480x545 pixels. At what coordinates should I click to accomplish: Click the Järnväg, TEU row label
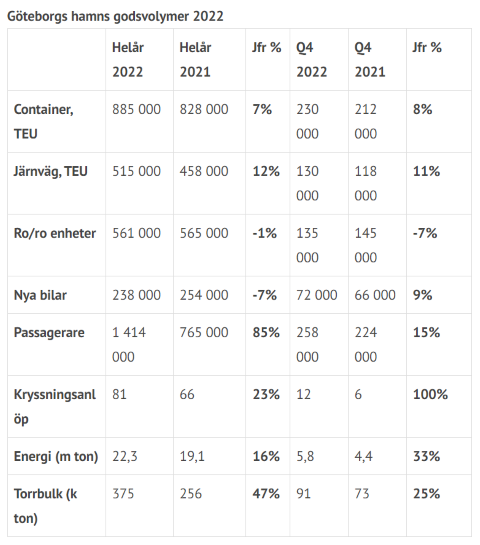51,171
